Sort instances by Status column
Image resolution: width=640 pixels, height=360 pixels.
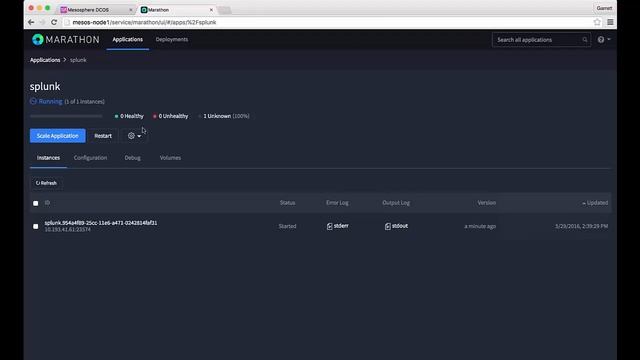coord(287,203)
